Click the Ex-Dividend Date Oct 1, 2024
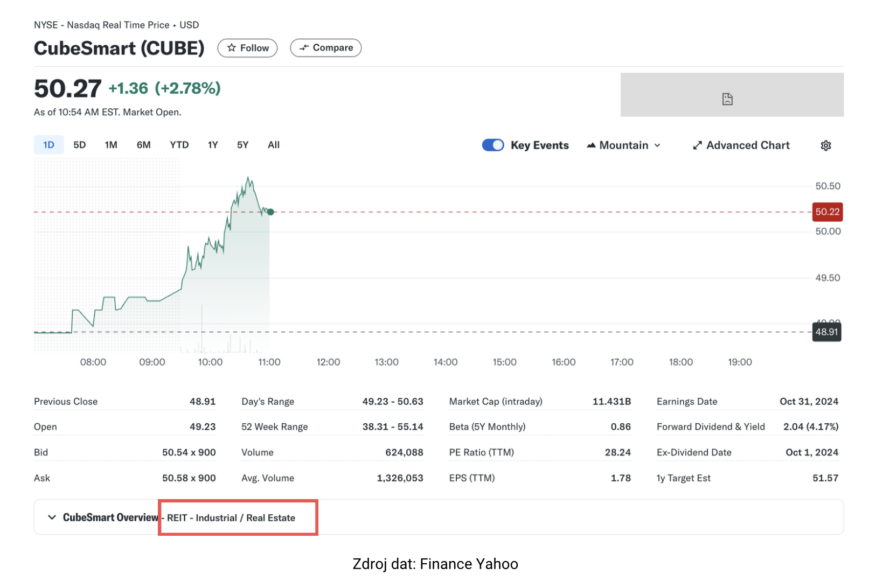This screenshot has width=876, height=588. click(812, 452)
